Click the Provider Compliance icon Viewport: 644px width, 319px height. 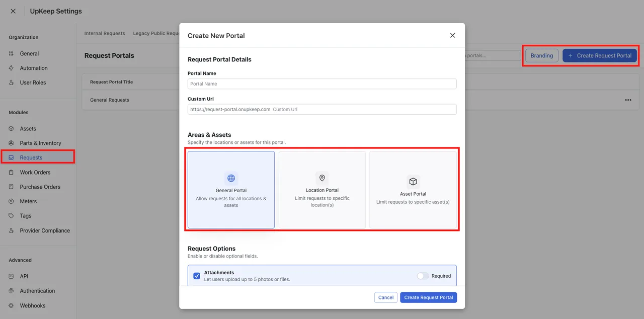12,230
